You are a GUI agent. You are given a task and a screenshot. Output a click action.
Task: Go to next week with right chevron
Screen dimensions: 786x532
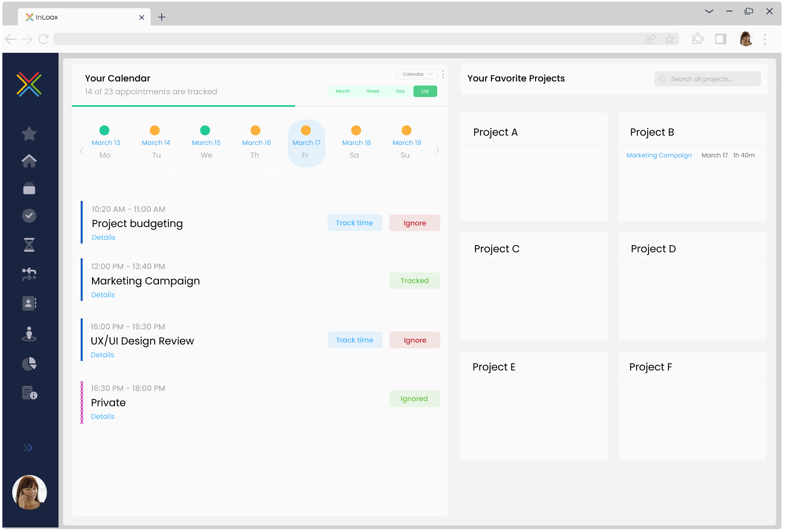tap(437, 150)
